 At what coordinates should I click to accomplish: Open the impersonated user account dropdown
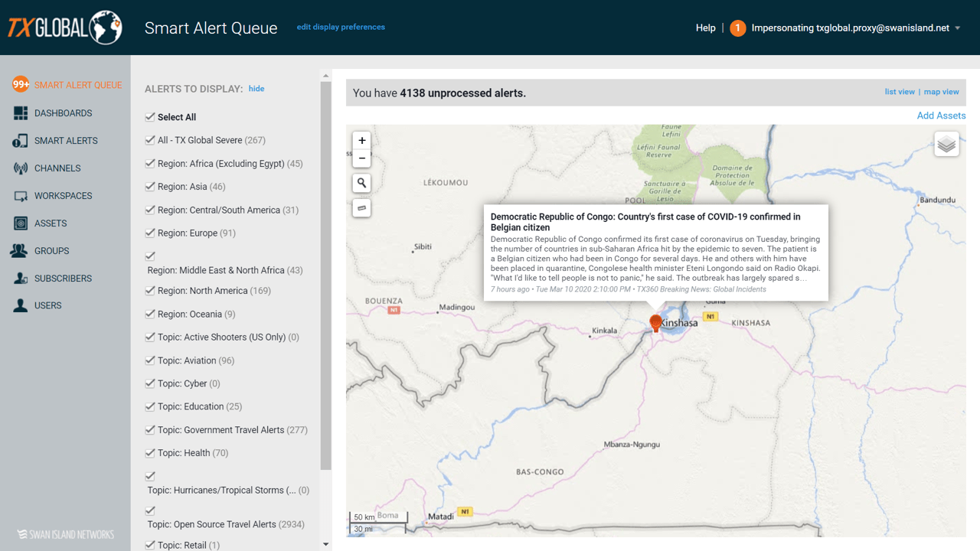coord(957,28)
